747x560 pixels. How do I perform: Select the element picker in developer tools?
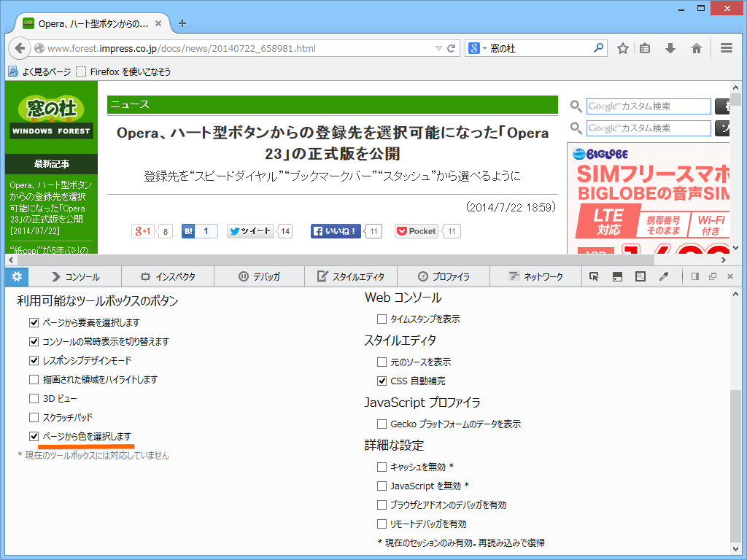[595, 276]
